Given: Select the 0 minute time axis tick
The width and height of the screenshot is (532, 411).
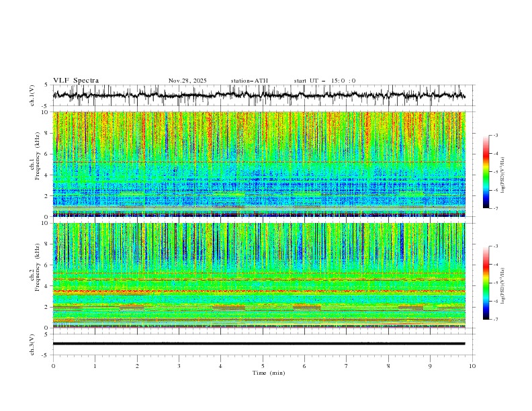Looking at the screenshot, I should pyautogui.click(x=54, y=365).
